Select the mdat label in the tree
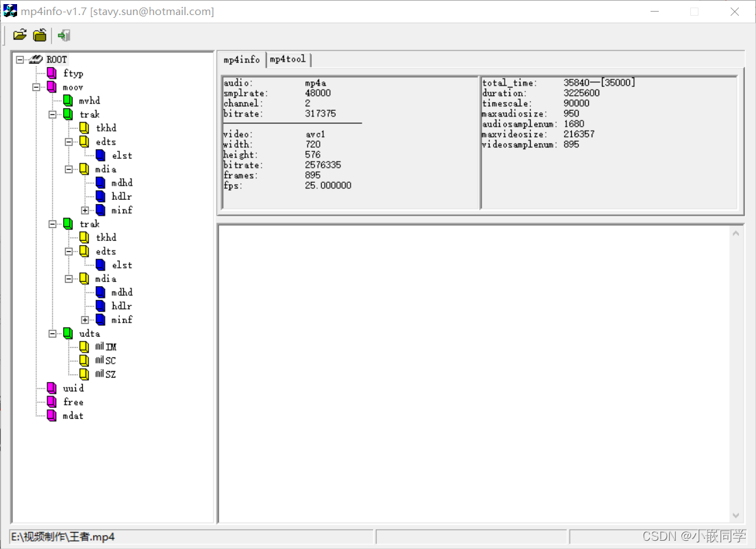Viewport: 756px width, 549px height. point(73,416)
